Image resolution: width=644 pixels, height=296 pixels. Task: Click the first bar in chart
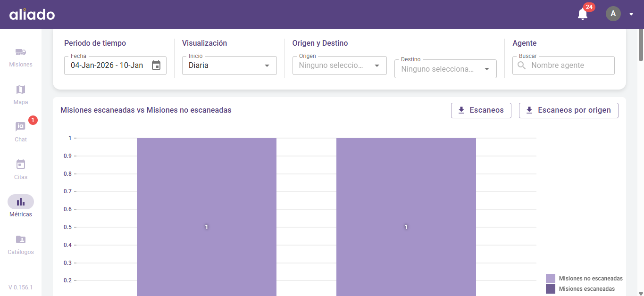coord(206,212)
